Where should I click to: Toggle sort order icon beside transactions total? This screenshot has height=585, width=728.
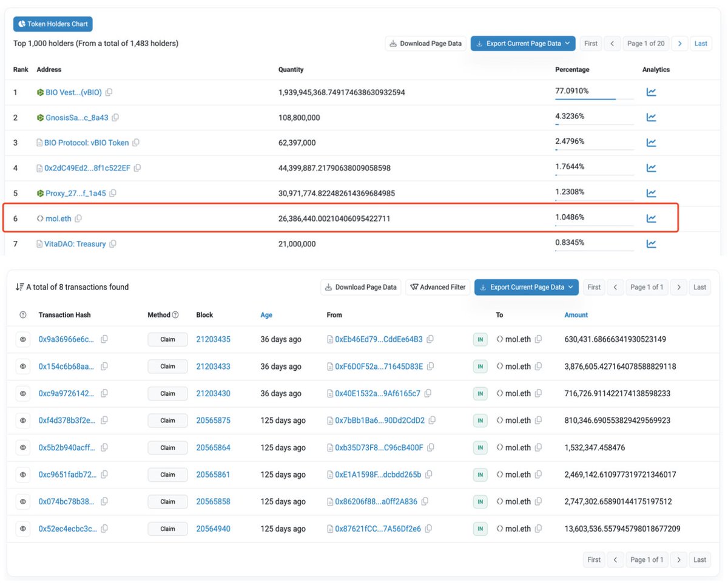coord(19,287)
